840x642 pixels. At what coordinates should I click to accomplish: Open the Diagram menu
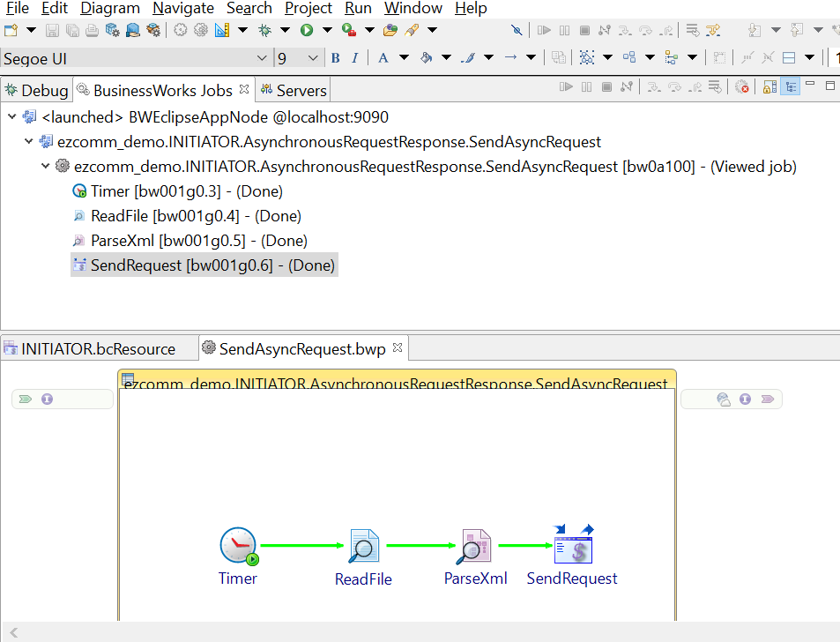[110, 8]
